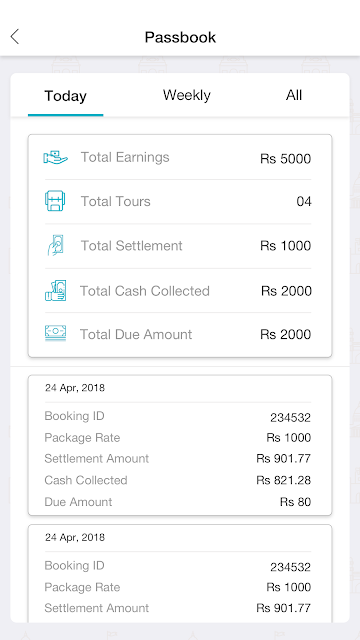The width and height of the screenshot is (360, 640).
Task: Select the first Booking ID 234532
Action: [290, 418]
